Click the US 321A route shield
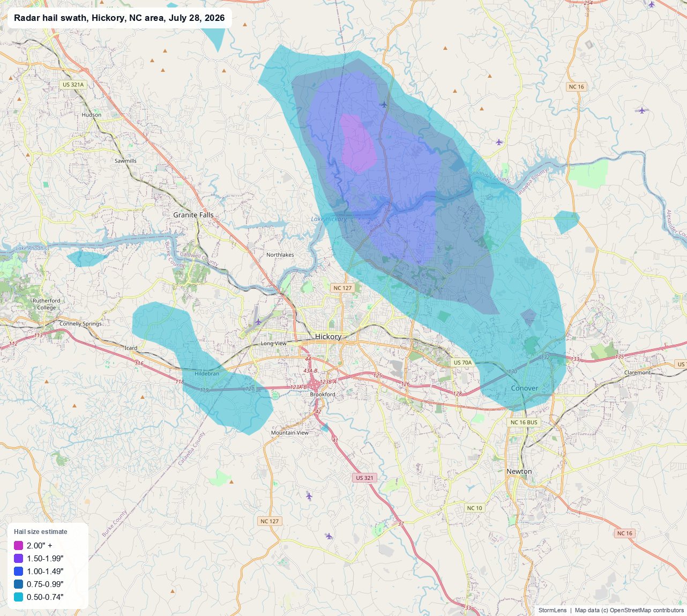 [x=73, y=85]
